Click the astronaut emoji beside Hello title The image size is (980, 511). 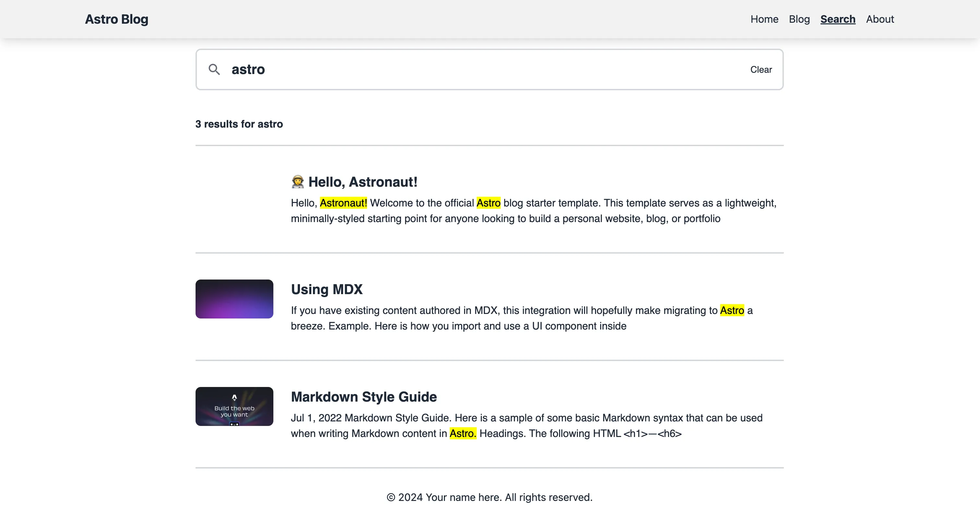pos(297,181)
